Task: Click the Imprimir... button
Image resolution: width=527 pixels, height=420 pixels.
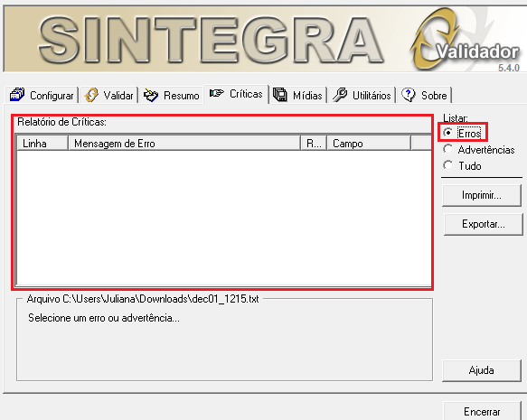Action: tap(482, 195)
